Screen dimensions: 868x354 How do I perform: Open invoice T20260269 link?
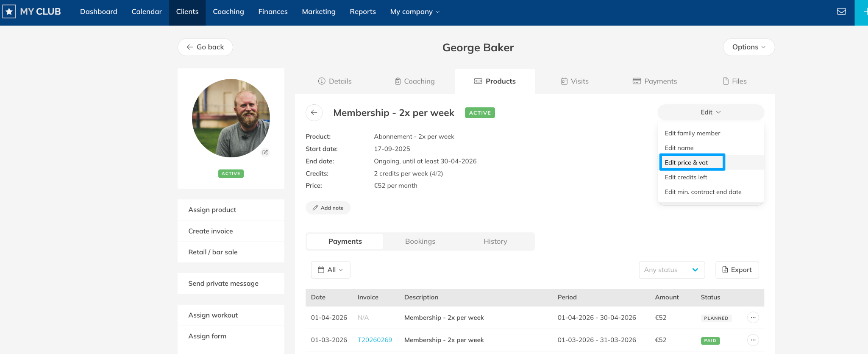[x=375, y=340]
